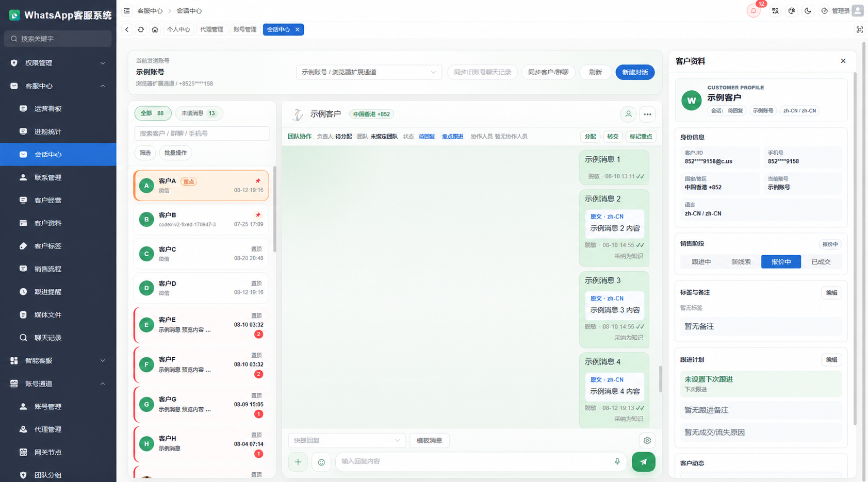This screenshot has width=868, height=482.
Task: Click the back arrow in the tab bar
Action: (x=127, y=29)
